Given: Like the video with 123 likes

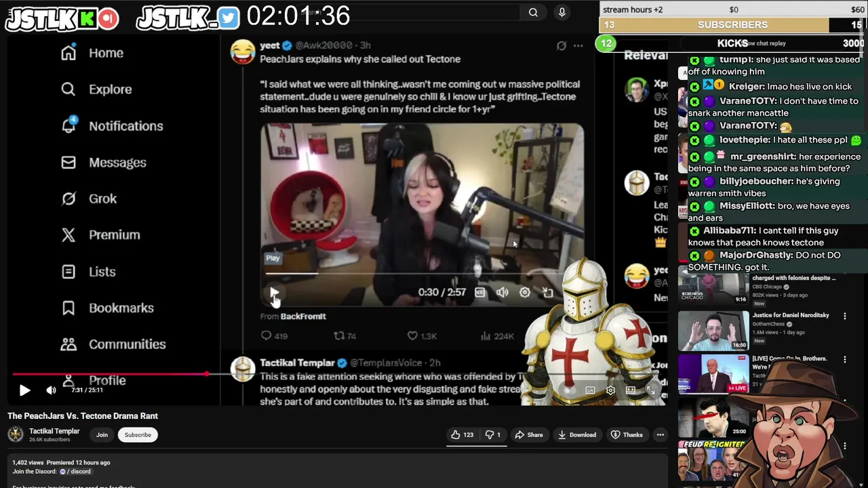Looking at the screenshot, I should pyautogui.click(x=462, y=435).
